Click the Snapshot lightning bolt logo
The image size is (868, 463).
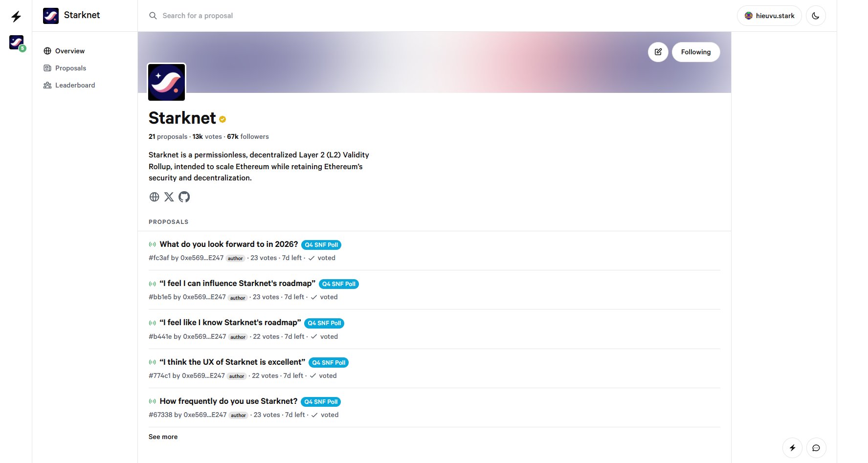click(x=16, y=16)
